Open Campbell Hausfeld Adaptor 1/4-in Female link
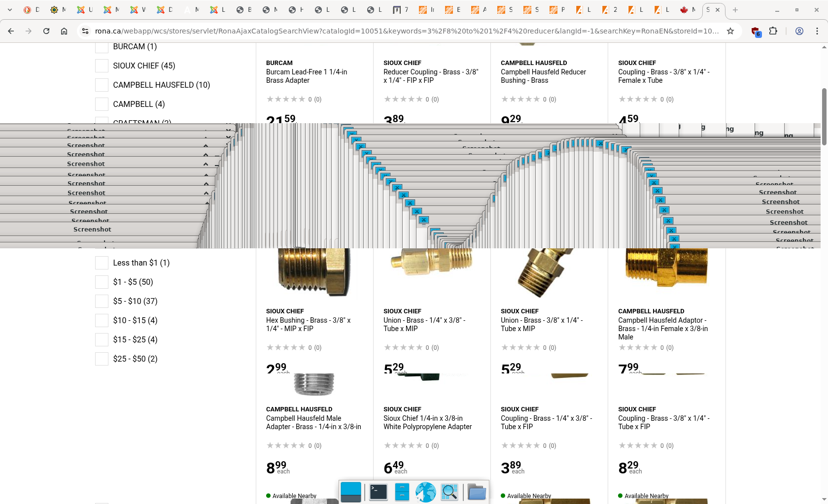This screenshot has height=504, width=828. coord(663,329)
